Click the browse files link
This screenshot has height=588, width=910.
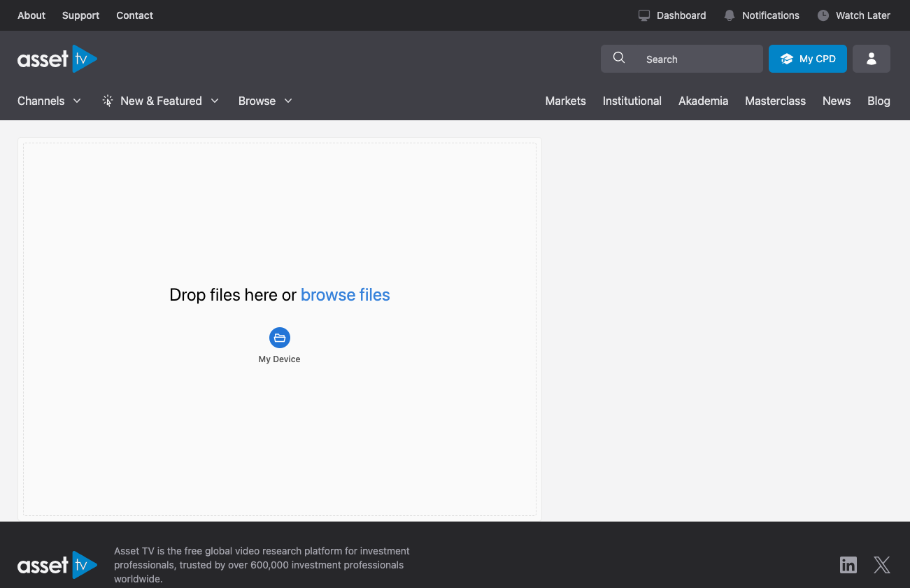click(345, 295)
